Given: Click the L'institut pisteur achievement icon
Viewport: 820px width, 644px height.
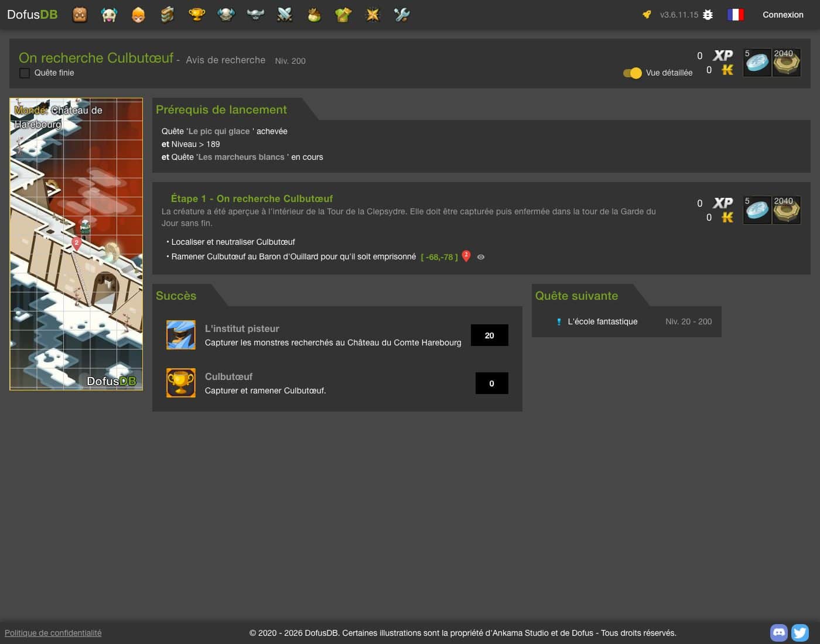Looking at the screenshot, I should point(181,335).
